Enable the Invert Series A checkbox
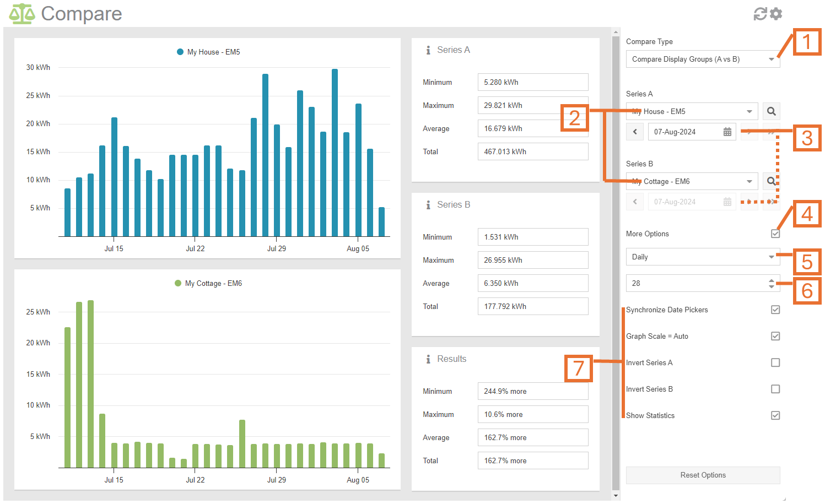The height and width of the screenshot is (504, 825). point(775,362)
